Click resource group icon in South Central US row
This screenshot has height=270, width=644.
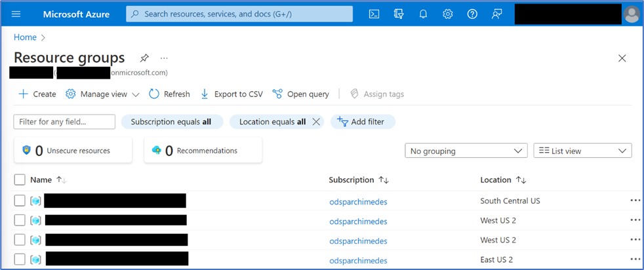[35, 201]
